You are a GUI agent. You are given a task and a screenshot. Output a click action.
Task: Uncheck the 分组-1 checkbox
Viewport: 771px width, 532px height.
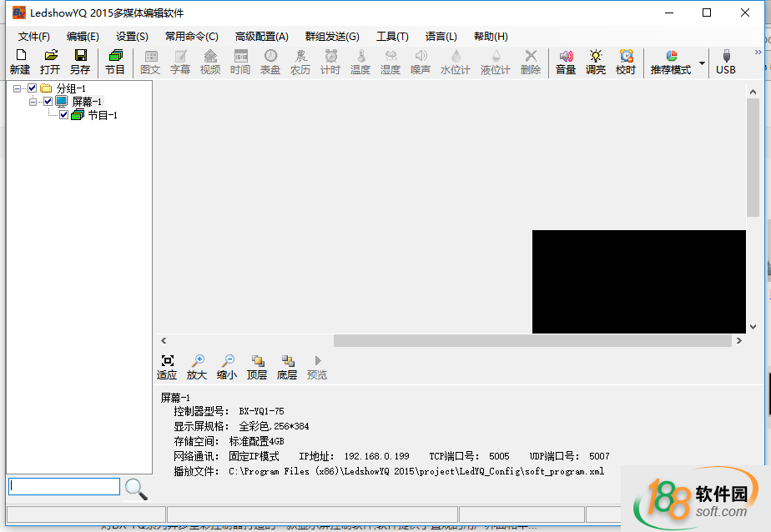tap(33, 88)
